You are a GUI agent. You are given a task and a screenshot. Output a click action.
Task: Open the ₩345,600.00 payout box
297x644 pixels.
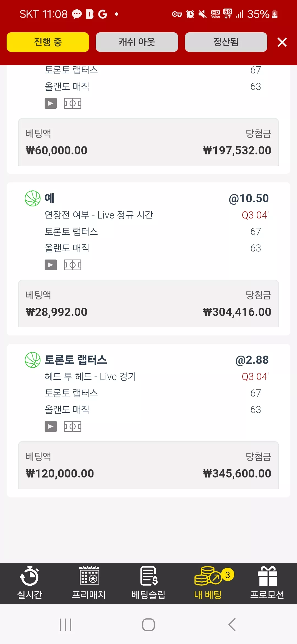pos(148,465)
